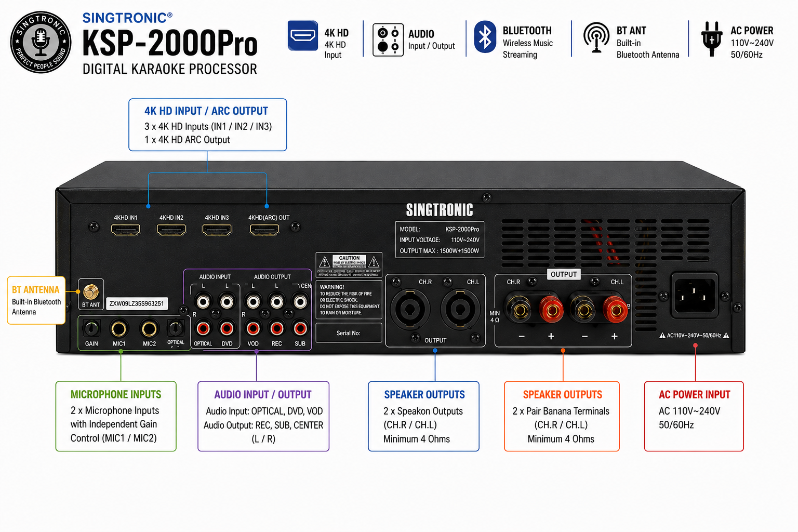
Task: Click the orange SPEAKER OUTPUTS heading
Action: click(562, 395)
